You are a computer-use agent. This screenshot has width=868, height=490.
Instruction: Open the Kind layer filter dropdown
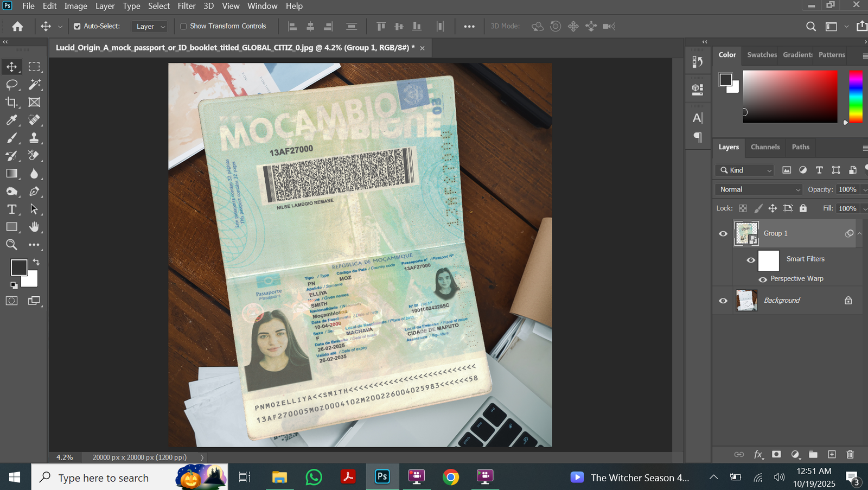pos(745,170)
